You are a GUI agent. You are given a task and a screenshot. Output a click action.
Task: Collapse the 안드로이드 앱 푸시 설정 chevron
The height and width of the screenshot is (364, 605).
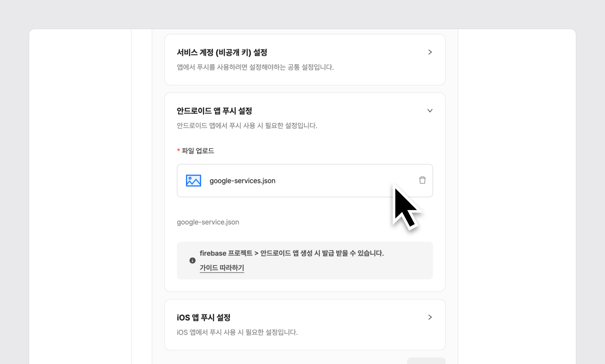point(430,111)
